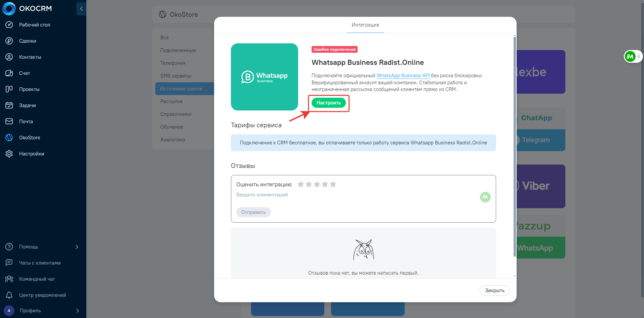Image resolution: width=644 pixels, height=318 pixels.
Task: Open the Рабочий стол dashboard icon
Action: (x=9, y=25)
